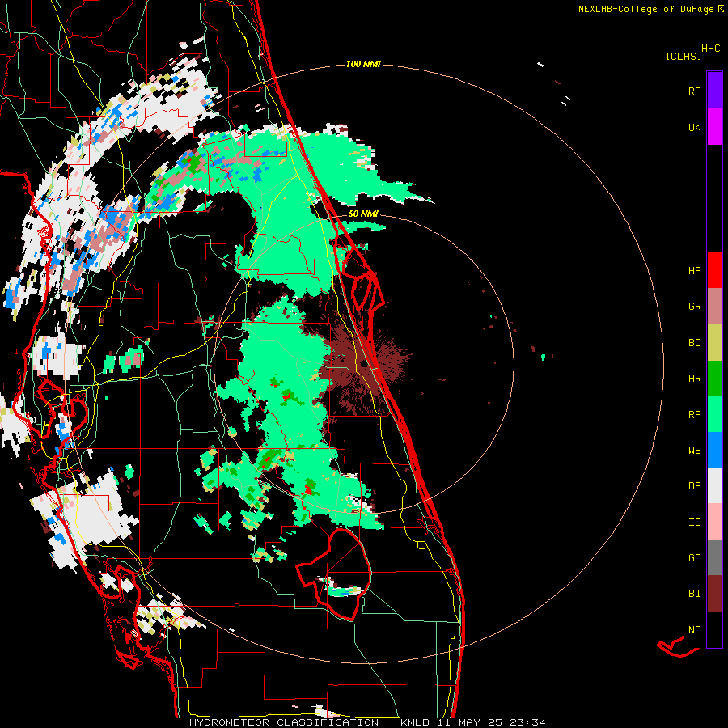Screen dimensions: 728x728
Task: Click the UK legend label
Action: click(x=694, y=127)
